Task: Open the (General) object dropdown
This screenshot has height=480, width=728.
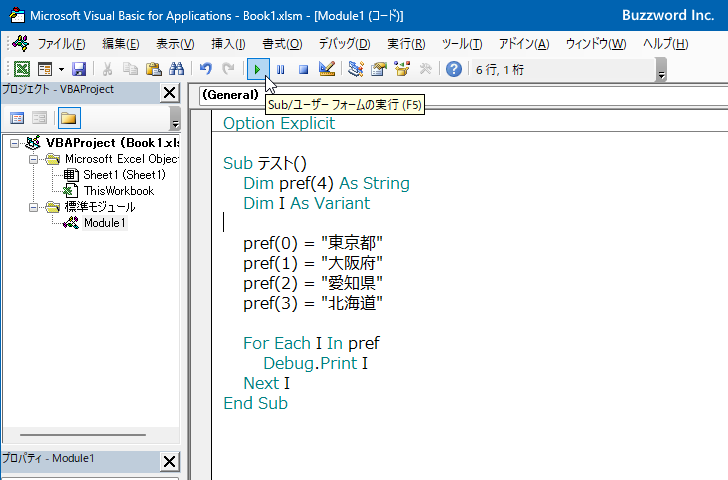Action: tap(230, 95)
